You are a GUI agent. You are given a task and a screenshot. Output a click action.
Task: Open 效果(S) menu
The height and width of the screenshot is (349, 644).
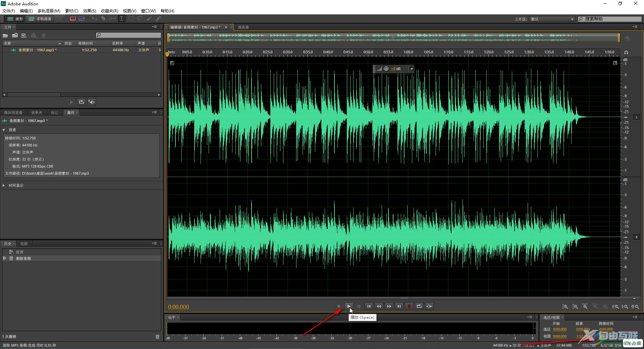(90, 11)
